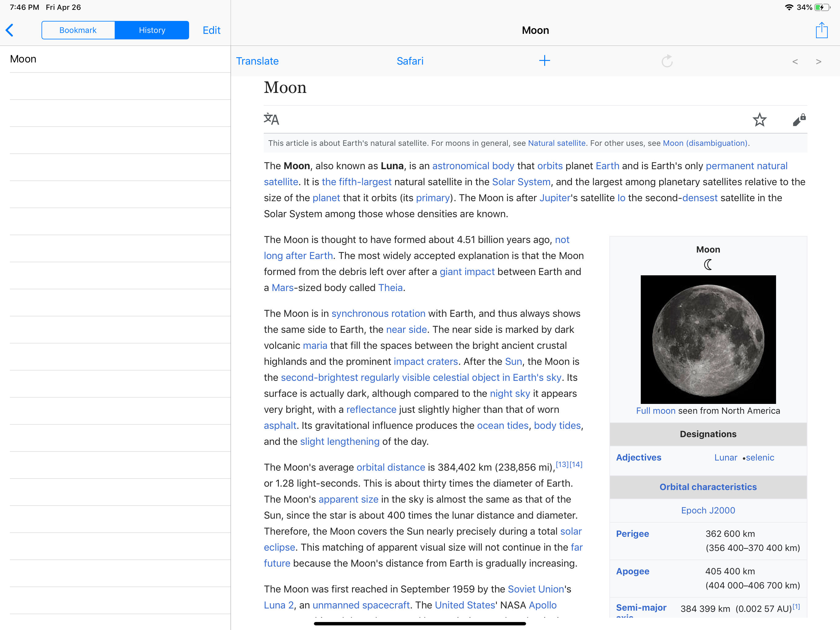
Task: Tap Edit in the sidebar header
Action: click(x=212, y=30)
